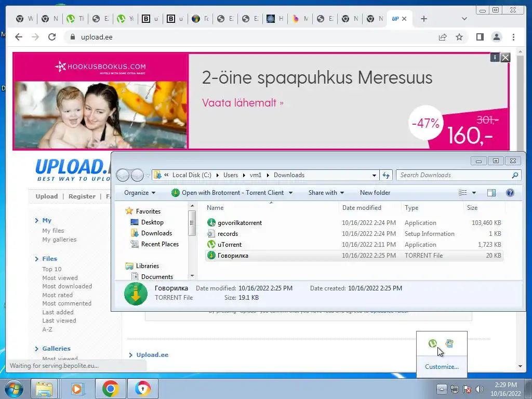Open Windows Media Player taskbar icon

pyautogui.click(x=77, y=389)
